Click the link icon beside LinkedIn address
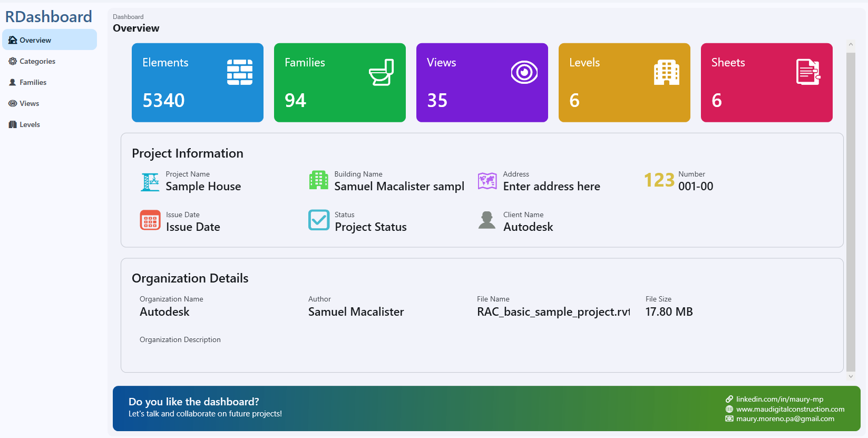This screenshot has height=438, width=868. (x=729, y=399)
